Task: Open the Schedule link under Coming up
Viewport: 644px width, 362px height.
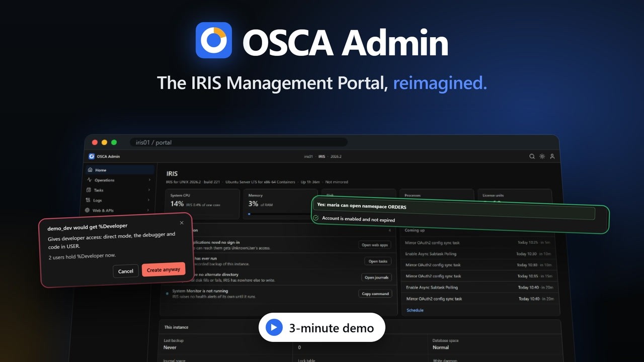Action: [x=415, y=310]
